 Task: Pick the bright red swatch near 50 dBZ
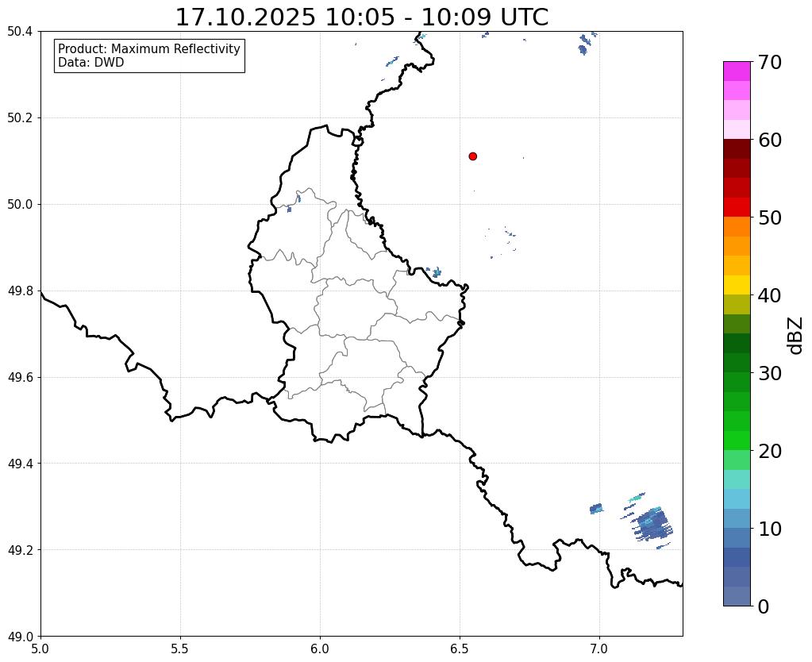point(737,207)
